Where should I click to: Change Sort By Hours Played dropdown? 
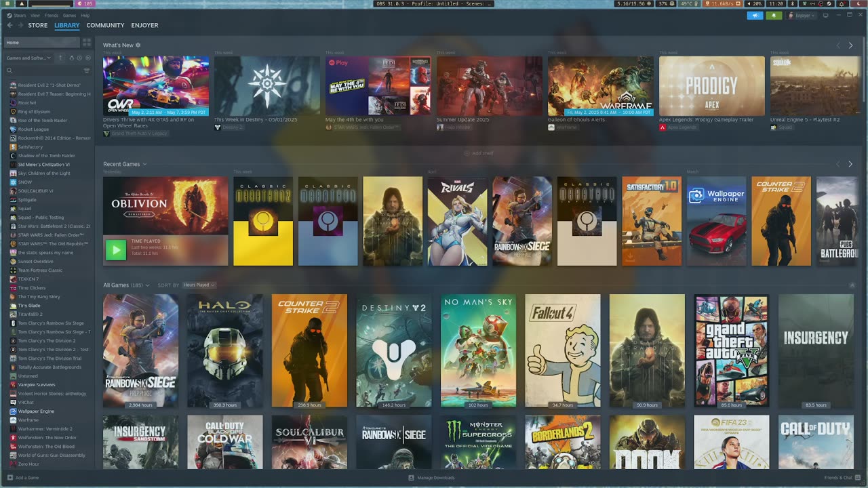199,285
